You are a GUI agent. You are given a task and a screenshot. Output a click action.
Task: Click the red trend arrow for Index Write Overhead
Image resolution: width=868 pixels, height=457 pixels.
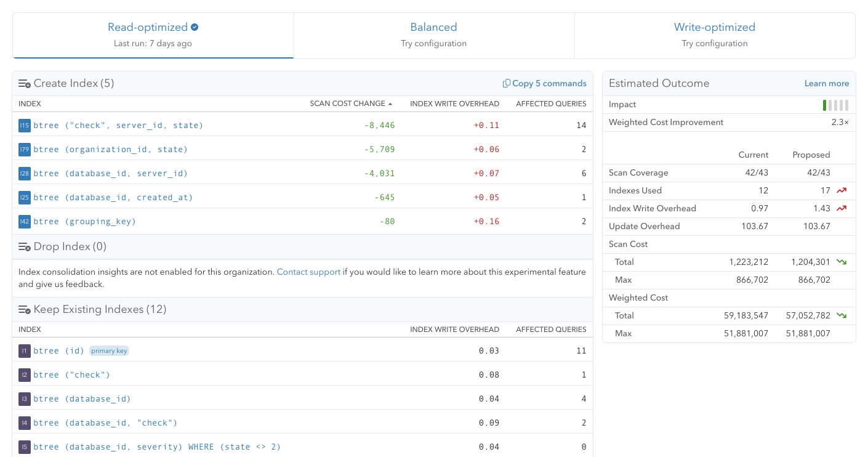(x=842, y=209)
